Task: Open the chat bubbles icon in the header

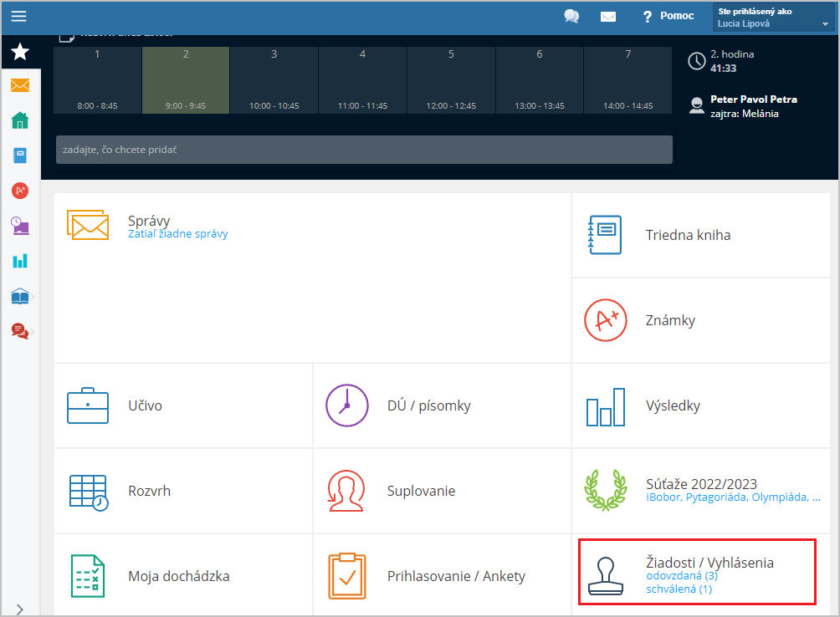Action: click(571, 17)
